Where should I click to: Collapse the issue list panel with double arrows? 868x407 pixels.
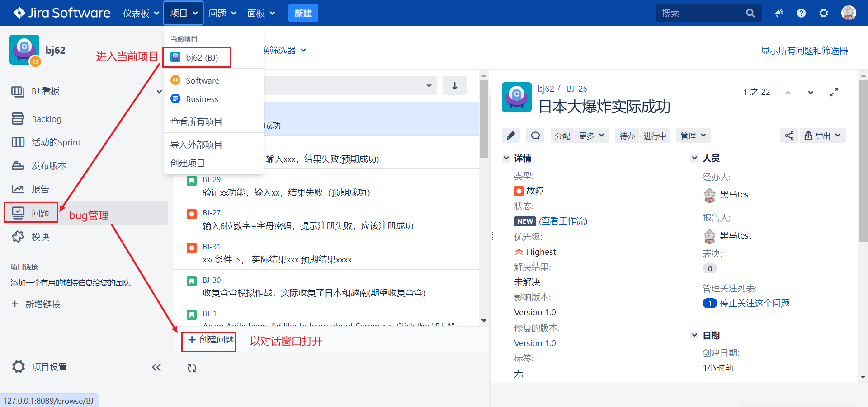tap(156, 367)
